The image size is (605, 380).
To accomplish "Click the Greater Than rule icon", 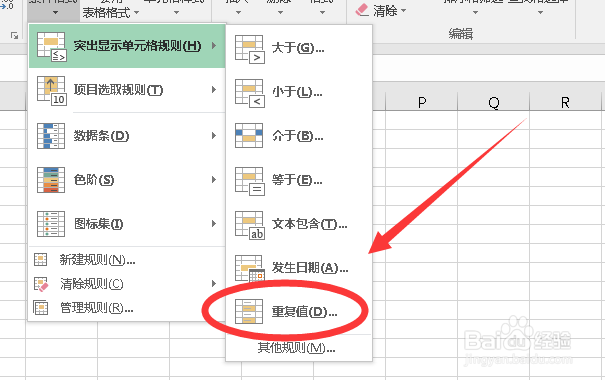I will (x=250, y=49).
